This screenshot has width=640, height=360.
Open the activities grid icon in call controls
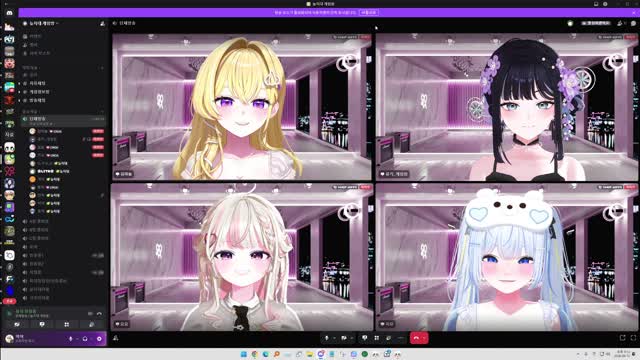pyautogui.click(x=377, y=338)
